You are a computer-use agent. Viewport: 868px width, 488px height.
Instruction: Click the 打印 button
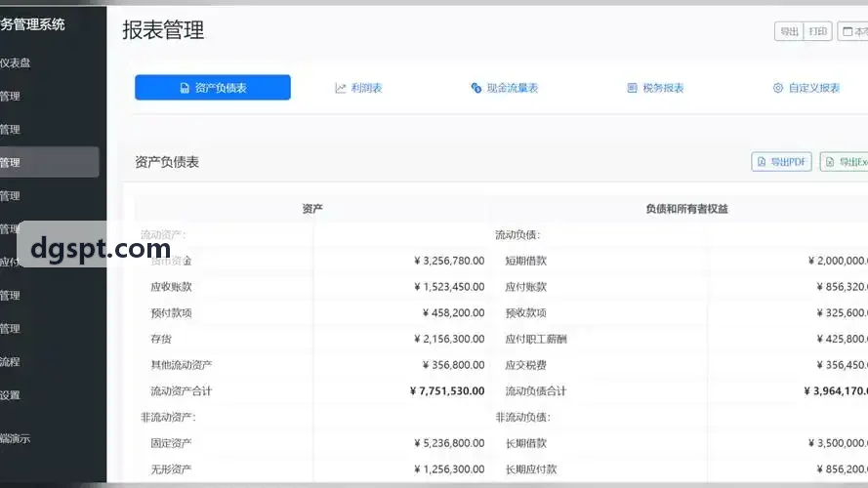click(x=817, y=31)
